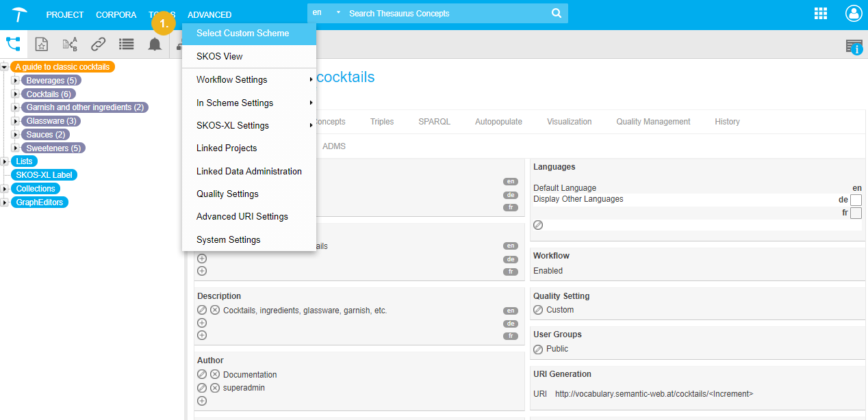This screenshot has width=868, height=420.
Task: Open the apps grid icon
Action: 821,14
